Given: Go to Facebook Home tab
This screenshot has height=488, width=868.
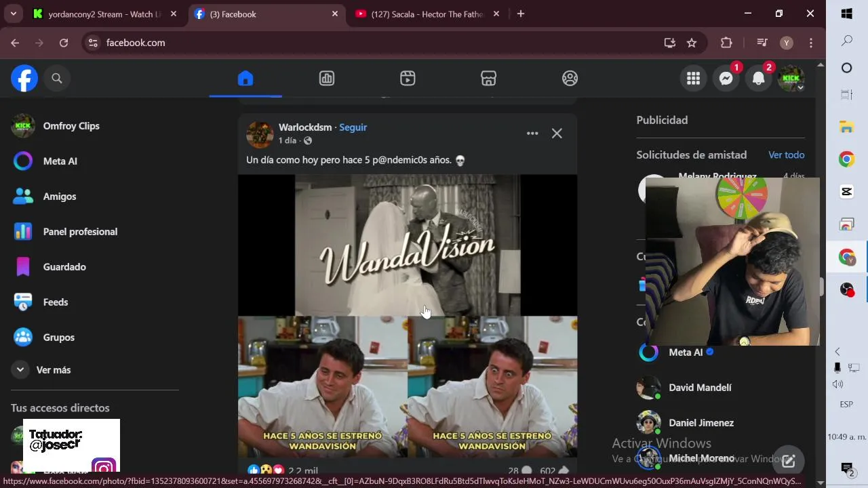Looking at the screenshot, I should pos(245,79).
